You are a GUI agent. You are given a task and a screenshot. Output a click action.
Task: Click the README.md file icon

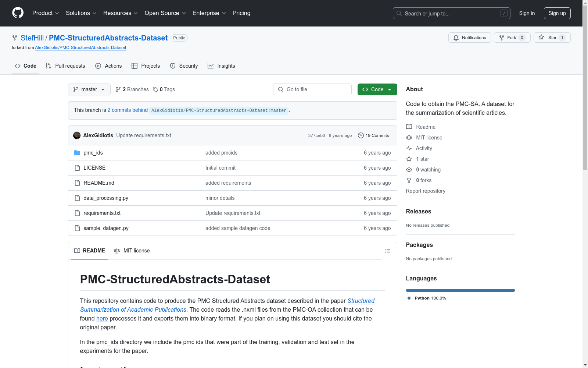tap(77, 183)
